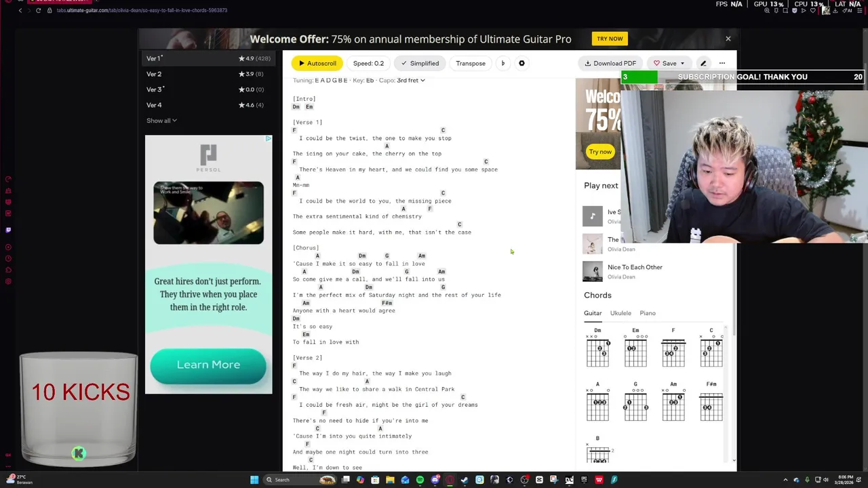Image resolution: width=868 pixels, height=488 pixels.
Task: Switch chord diagrams to Ukulele
Action: point(620,313)
